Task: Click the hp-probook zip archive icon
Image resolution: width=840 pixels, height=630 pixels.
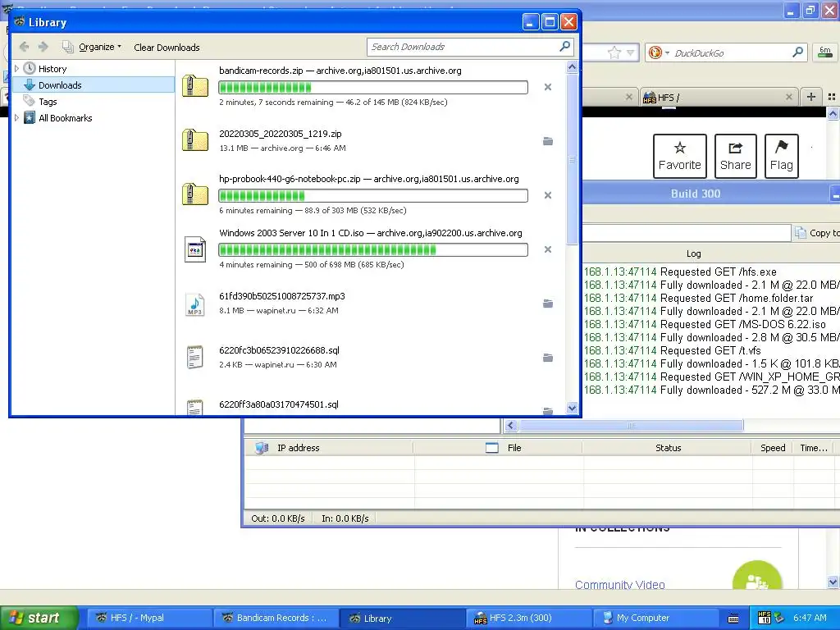Action: point(195,194)
